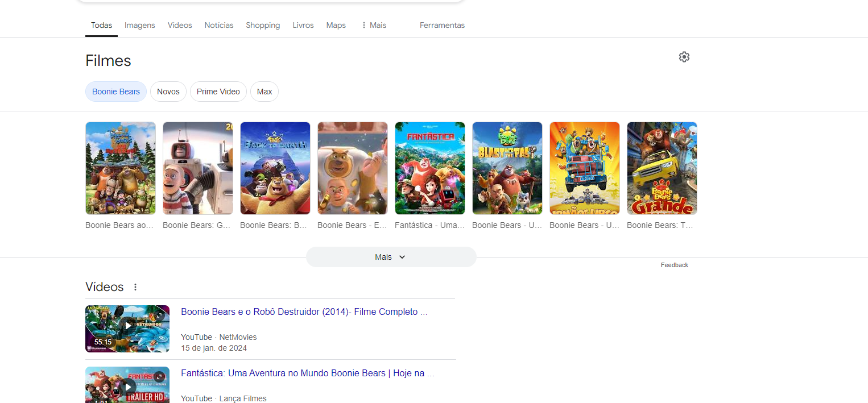The image size is (868, 403).
Task: Open the forest poster for Boonie Bears ao…
Action: pos(121,168)
